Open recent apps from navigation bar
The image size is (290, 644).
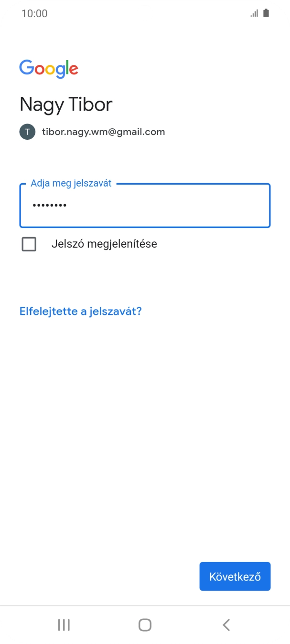point(64,625)
